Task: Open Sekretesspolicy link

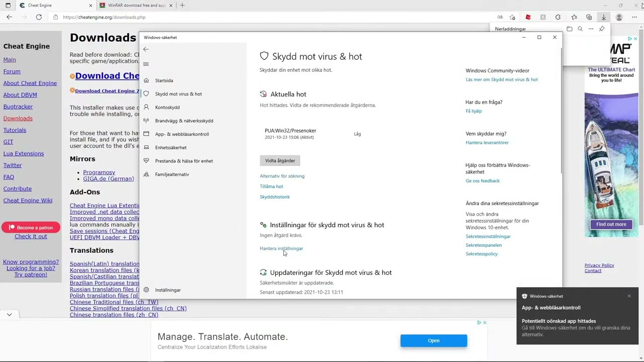Action: [481, 254]
